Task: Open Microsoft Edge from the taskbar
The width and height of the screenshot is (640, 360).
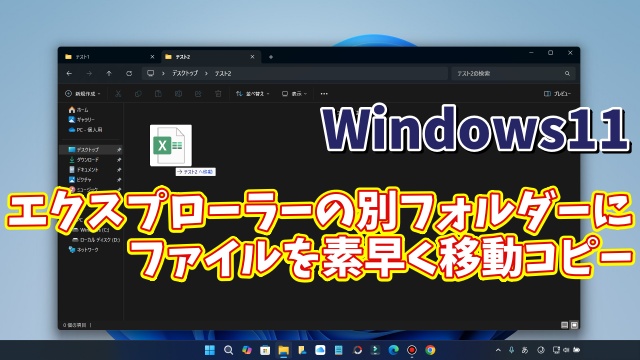Action: click(393, 350)
